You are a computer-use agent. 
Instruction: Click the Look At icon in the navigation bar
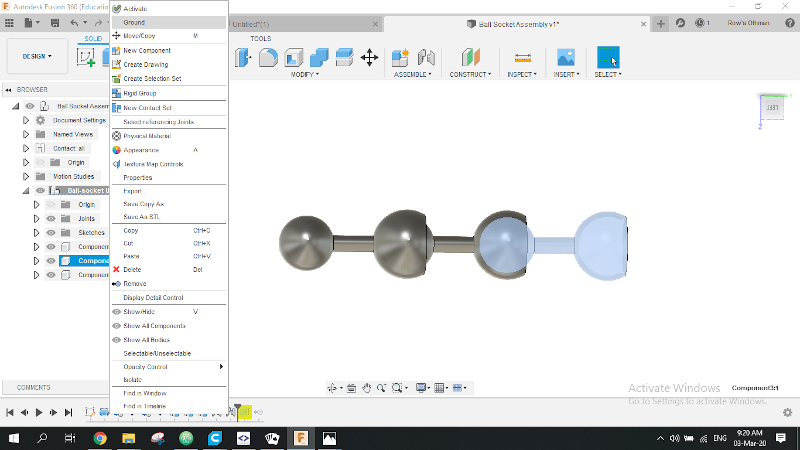tap(351, 388)
